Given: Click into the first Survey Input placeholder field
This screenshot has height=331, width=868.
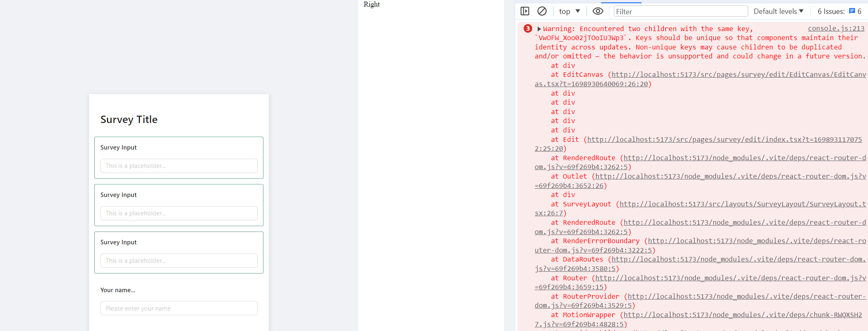Looking at the screenshot, I should [x=179, y=166].
